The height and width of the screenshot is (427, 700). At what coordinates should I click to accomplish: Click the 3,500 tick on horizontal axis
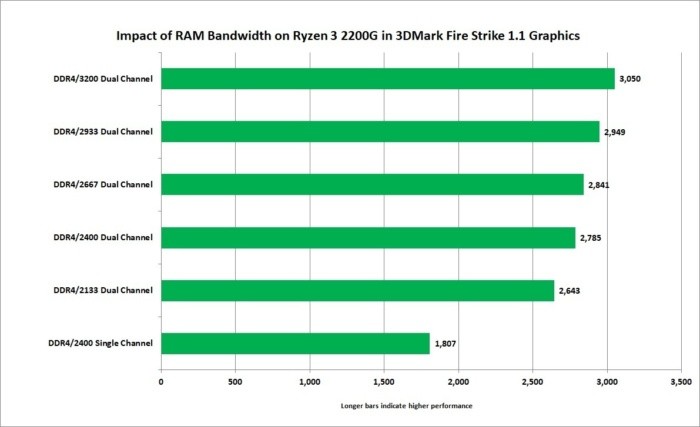[680, 381]
